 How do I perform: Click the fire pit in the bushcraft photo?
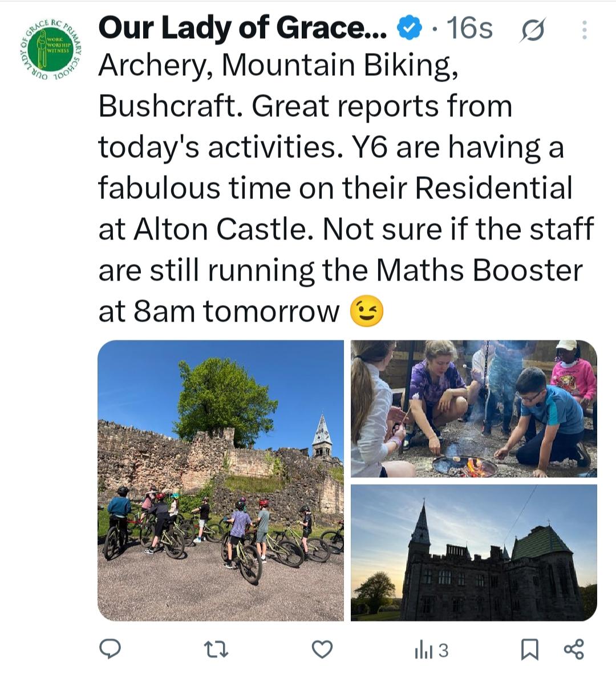465,466
